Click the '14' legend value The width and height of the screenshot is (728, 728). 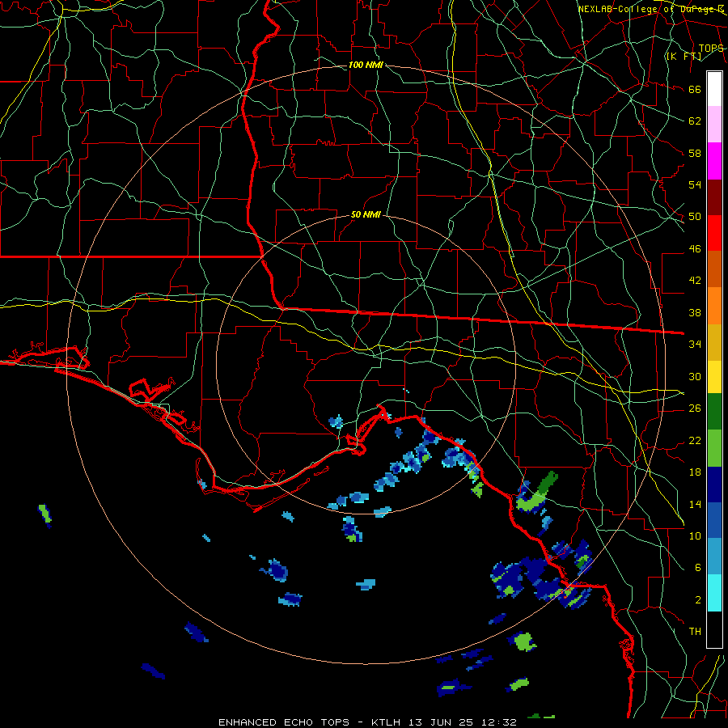click(695, 504)
